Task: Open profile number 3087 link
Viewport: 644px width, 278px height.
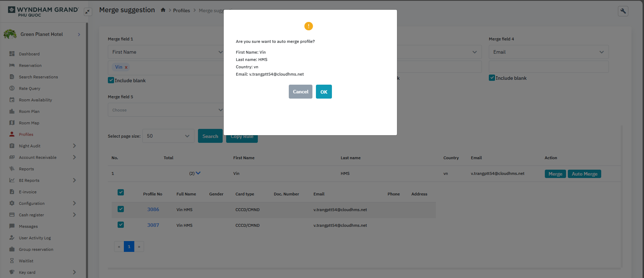Action: coord(153,225)
